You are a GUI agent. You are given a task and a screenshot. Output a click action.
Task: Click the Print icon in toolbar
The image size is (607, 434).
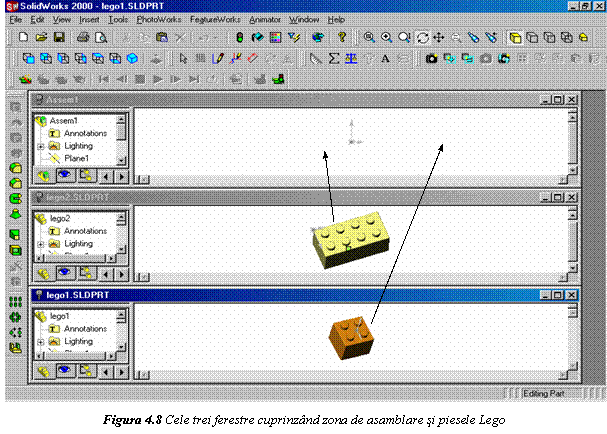point(84,37)
